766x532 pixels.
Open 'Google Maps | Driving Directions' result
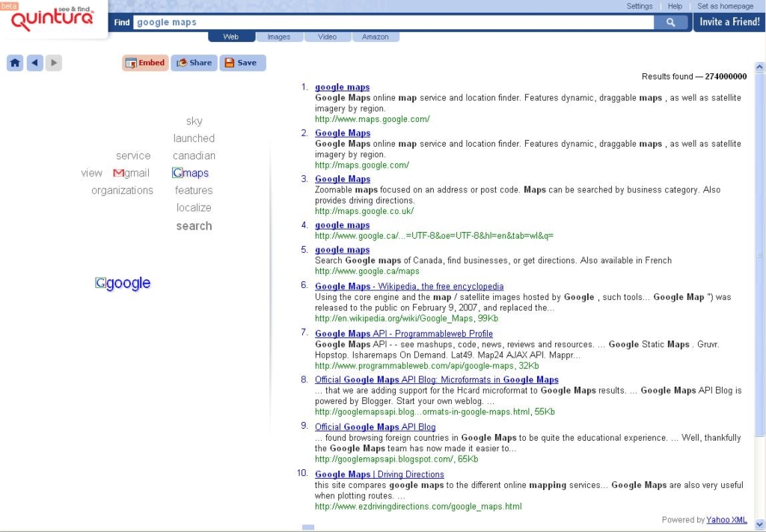click(379, 474)
